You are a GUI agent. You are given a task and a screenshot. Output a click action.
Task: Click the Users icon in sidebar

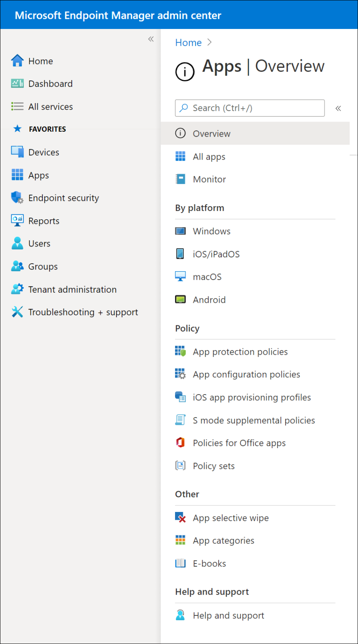tap(17, 243)
